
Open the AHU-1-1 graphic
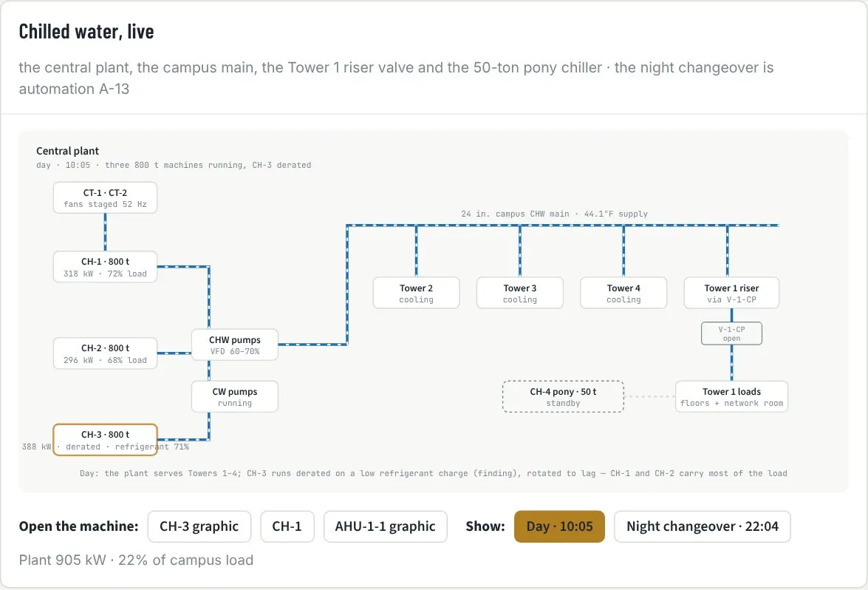386,526
